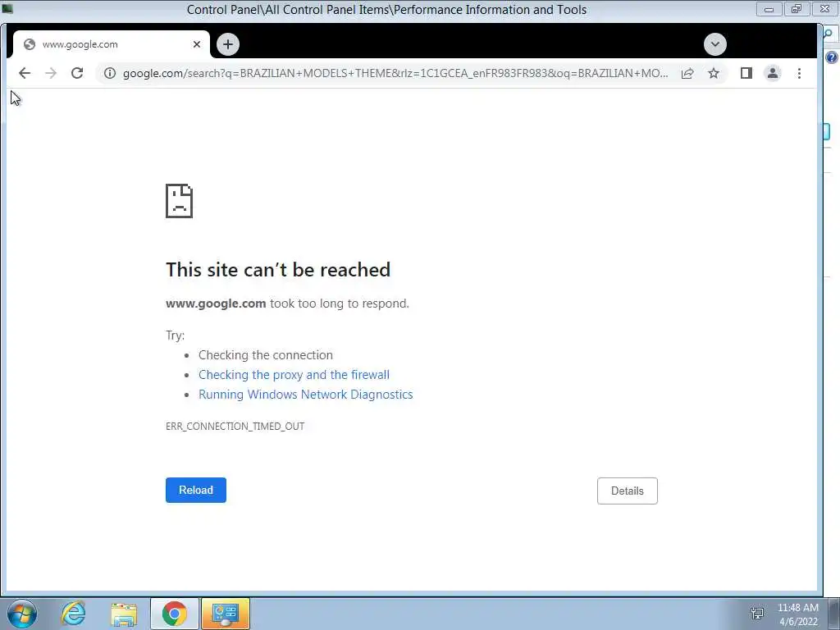
Task: Launch Internet Explorer from taskbar
Action: tap(73, 614)
